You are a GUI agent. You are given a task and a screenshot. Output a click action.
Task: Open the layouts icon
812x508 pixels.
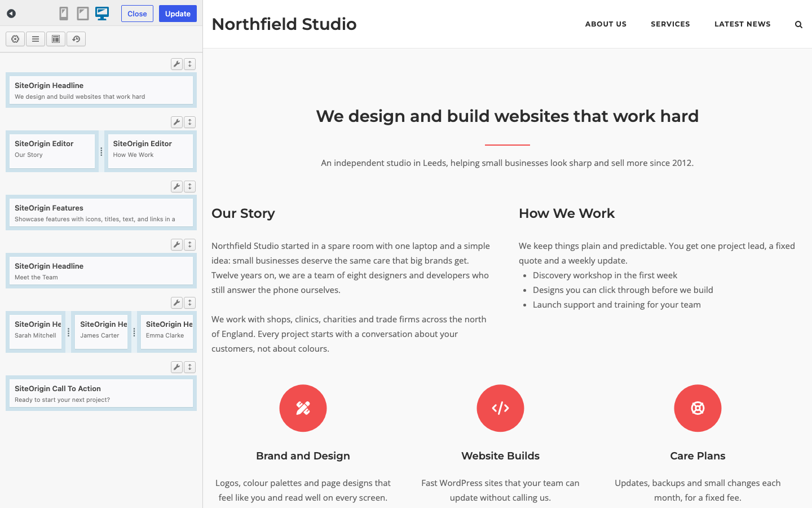coord(56,39)
